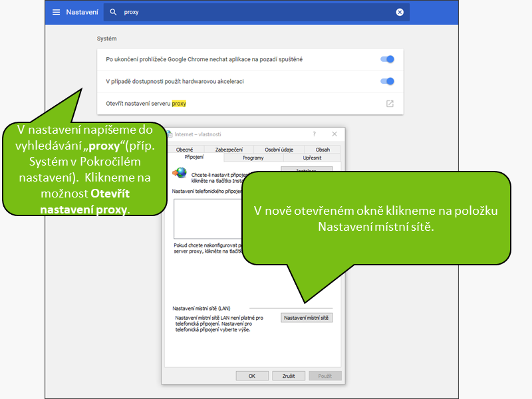
Task: Select the Osobní údaje tab
Action: 279,150
